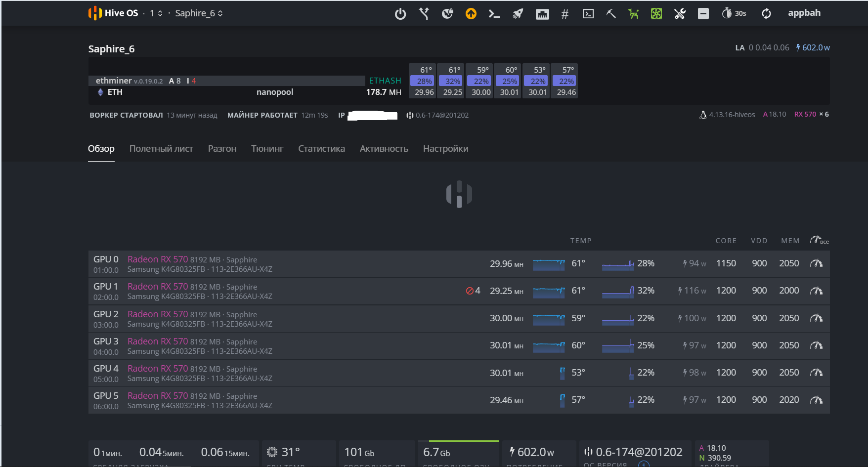Click the rocket flight sheet icon
This screenshot has width=868, height=467.
coord(518,14)
